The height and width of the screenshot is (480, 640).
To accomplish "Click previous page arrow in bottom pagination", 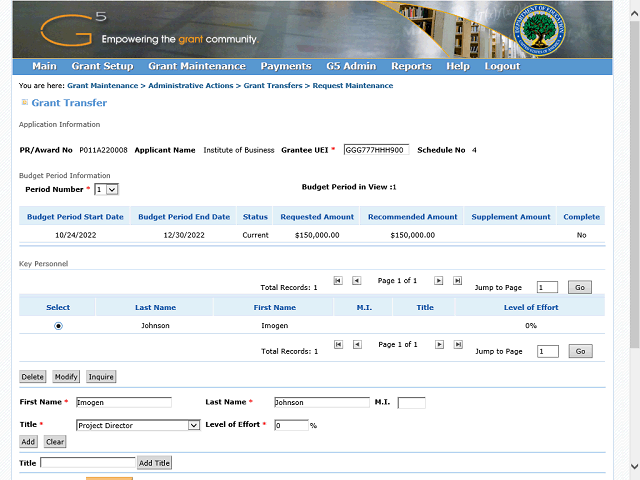I will (357, 345).
